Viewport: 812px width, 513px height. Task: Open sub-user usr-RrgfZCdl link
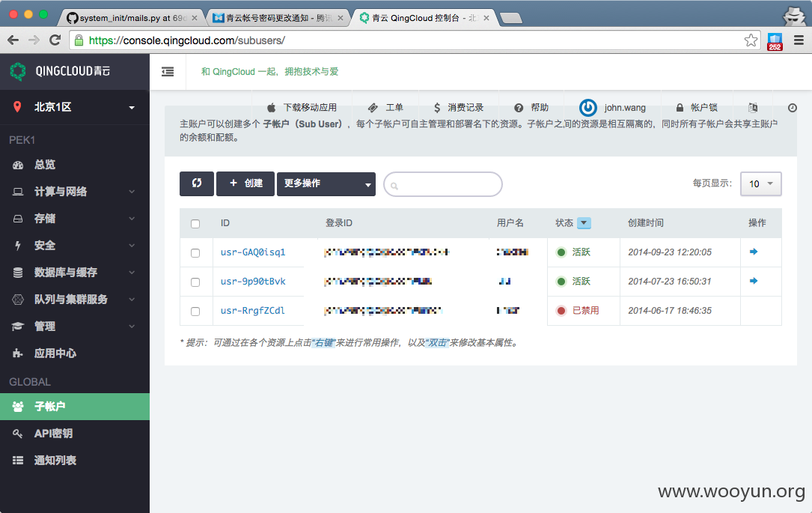point(253,311)
